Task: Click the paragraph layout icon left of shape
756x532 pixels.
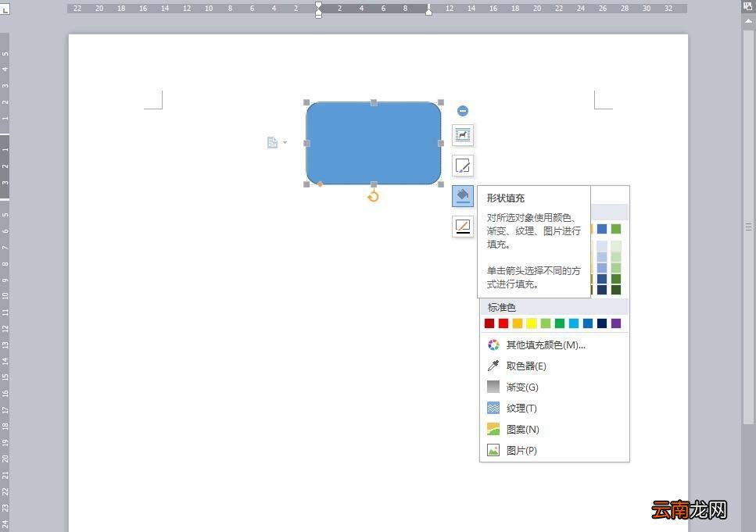Action: point(272,143)
